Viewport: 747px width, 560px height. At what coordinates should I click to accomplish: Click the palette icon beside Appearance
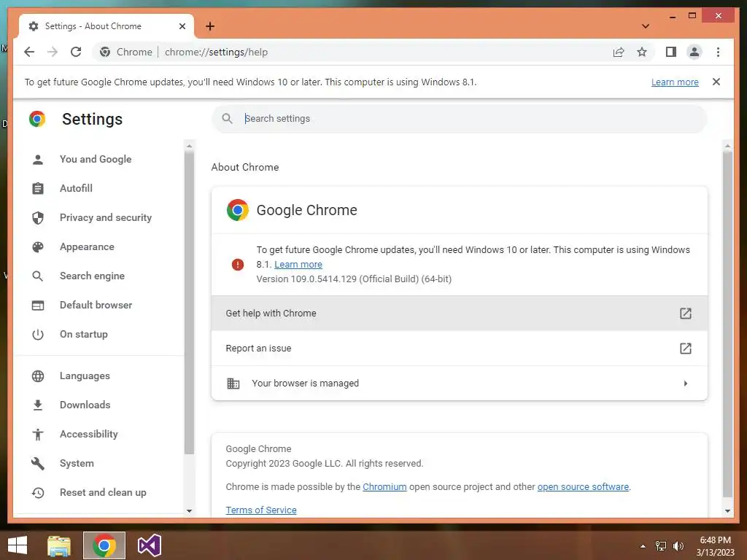point(38,246)
